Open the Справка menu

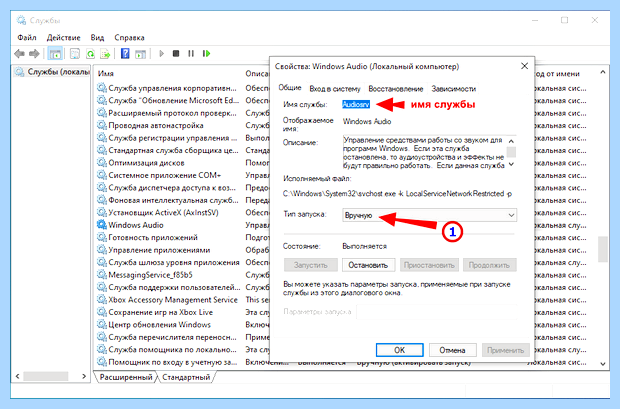click(x=129, y=38)
